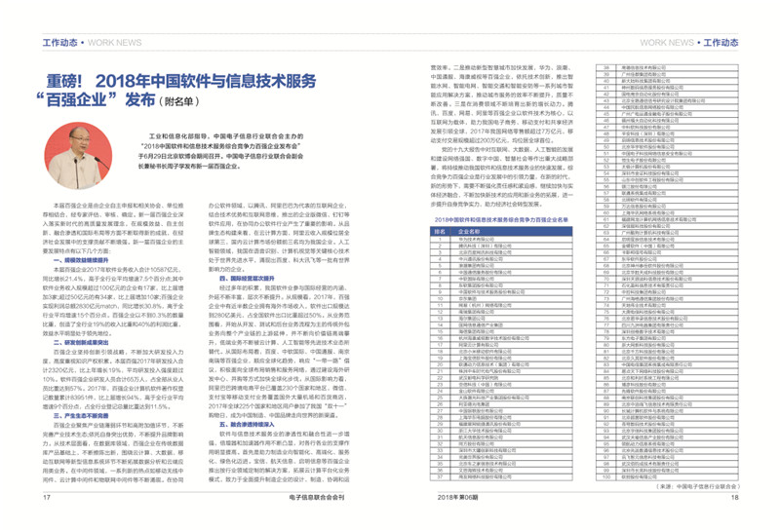This screenshot has width=780, height=532.
Task: Select rank 1 row "华为技术有限公司"
Action: [x=501, y=239]
